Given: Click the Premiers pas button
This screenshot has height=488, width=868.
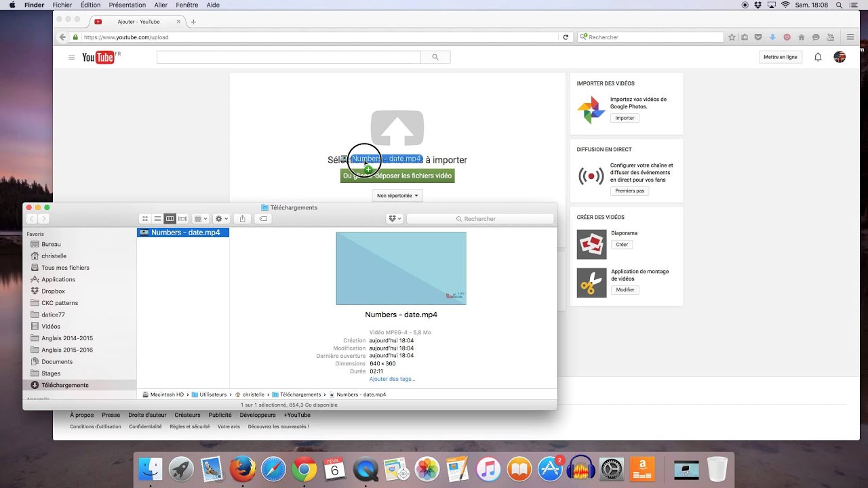Looking at the screenshot, I should click(630, 191).
